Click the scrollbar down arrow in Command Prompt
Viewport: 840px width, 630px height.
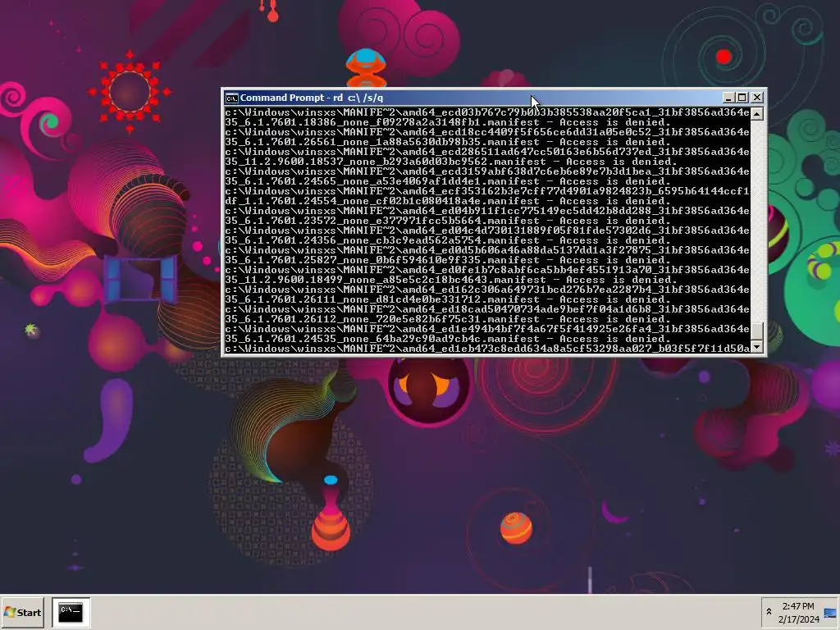(x=756, y=347)
